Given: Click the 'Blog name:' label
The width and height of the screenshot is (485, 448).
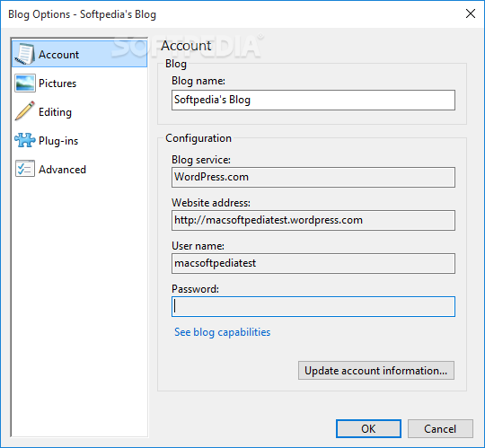Looking at the screenshot, I should [198, 81].
